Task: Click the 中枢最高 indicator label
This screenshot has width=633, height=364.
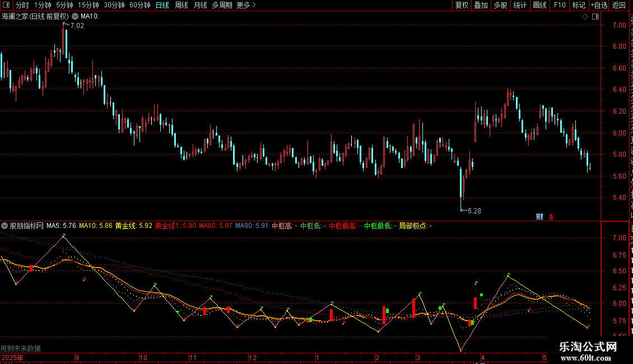Action: click(x=345, y=226)
